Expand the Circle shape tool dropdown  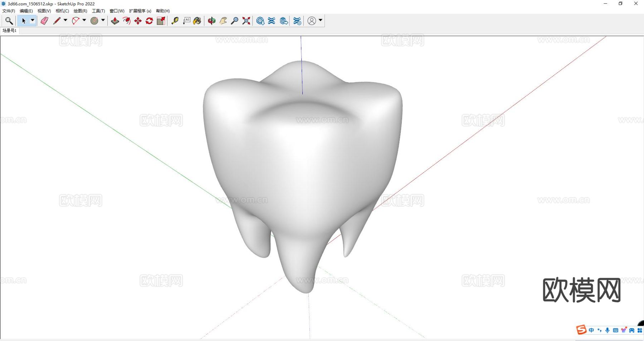pos(103,20)
